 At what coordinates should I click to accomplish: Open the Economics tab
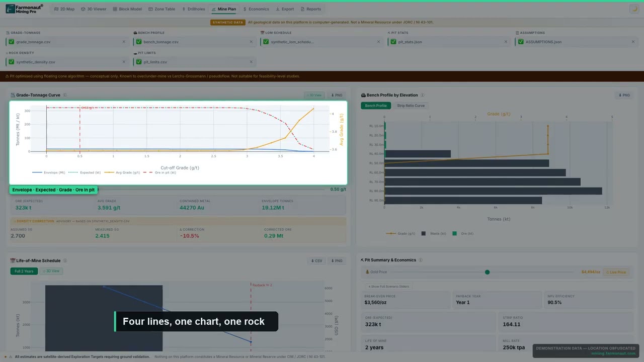point(256,9)
